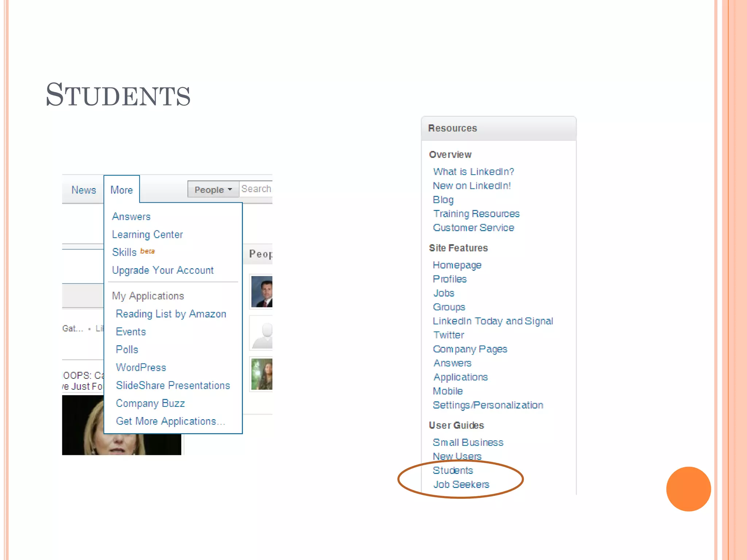Click the woman outdoors profile photo
Screen dimensions: 747x560
click(x=262, y=374)
